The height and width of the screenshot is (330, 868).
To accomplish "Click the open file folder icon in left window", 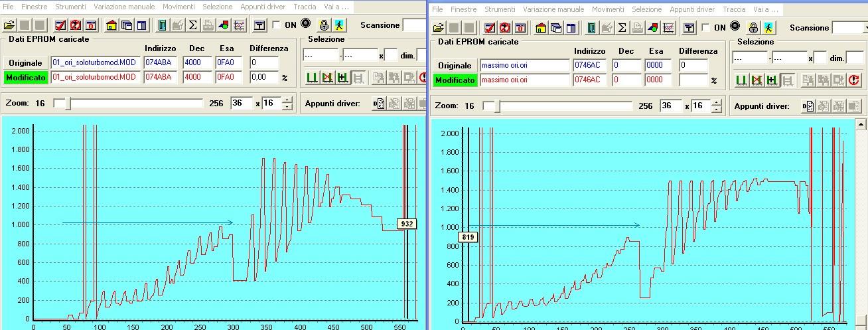I will pyautogui.click(x=9, y=25).
